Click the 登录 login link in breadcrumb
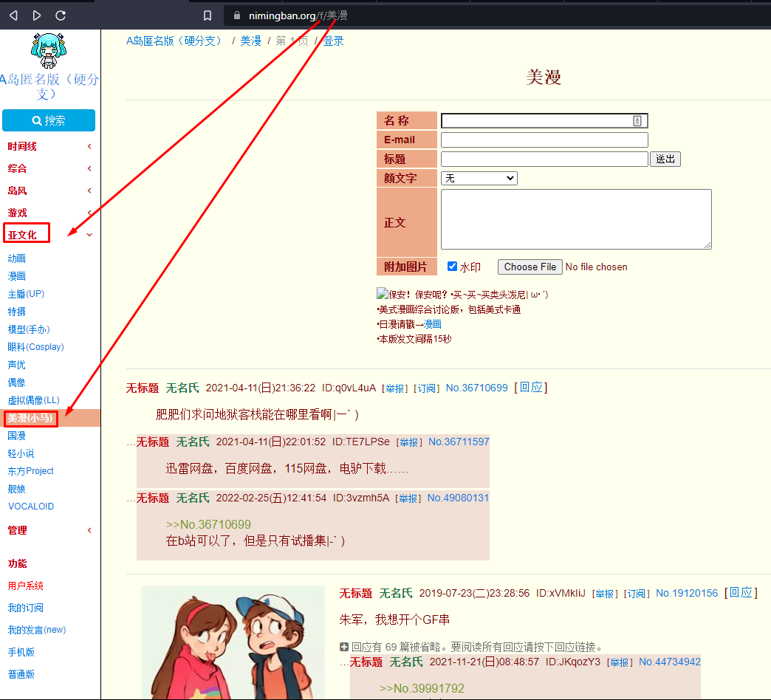This screenshot has height=700, width=771. pyautogui.click(x=333, y=41)
